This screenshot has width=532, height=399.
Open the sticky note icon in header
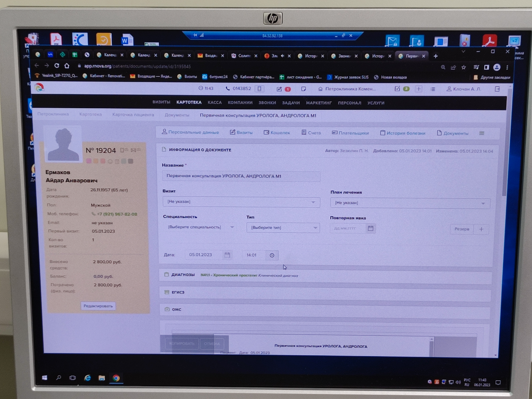pyautogui.click(x=304, y=89)
